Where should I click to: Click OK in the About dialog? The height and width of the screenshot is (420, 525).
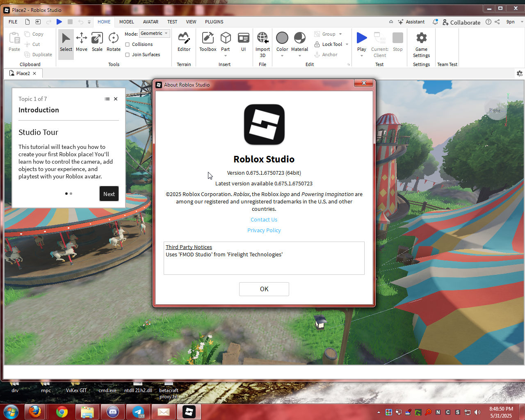point(264,289)
